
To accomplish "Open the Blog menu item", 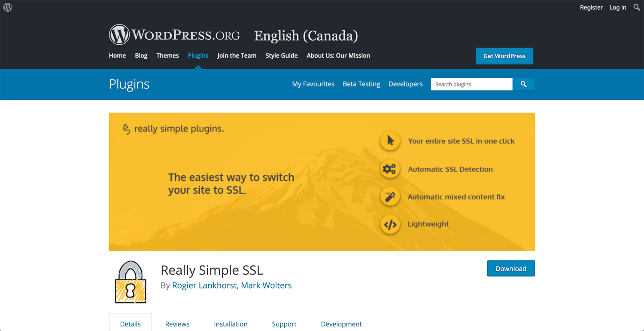I will pyautogui.click(x=141, y=55).
